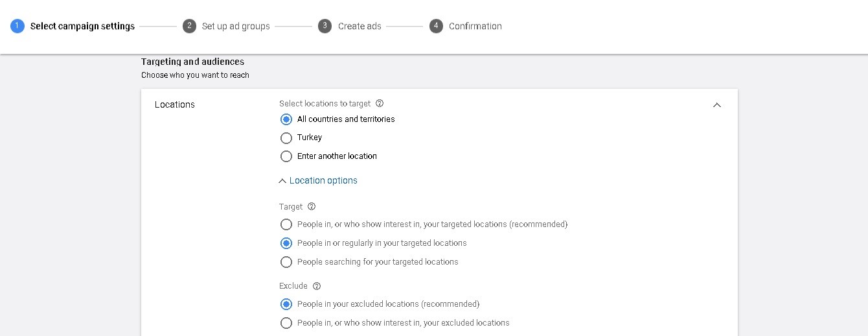Select People in or regularly in targeted locations

[x=286, y=243]
